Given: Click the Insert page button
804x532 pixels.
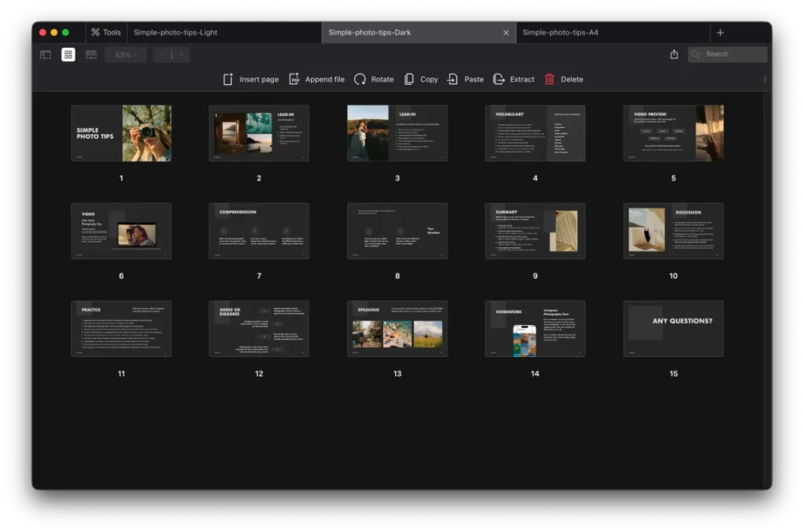Looking at the screenshot, I should tap(250, 79).
